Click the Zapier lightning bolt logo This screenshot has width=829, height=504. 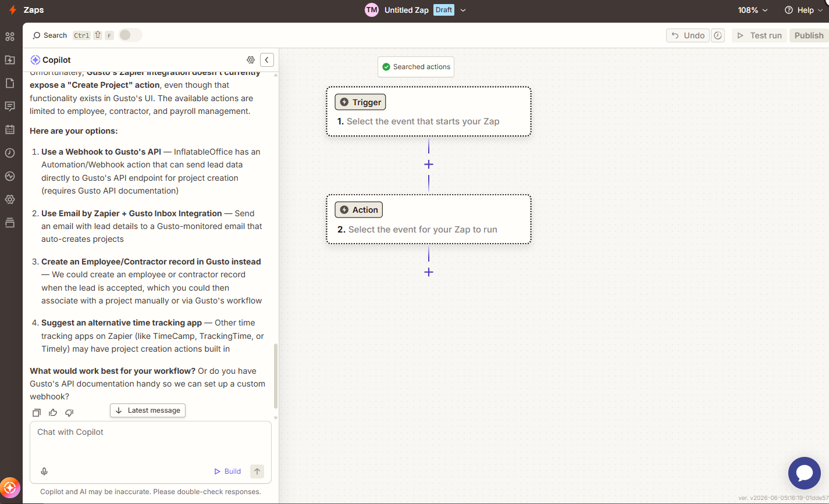coord(12,10)
